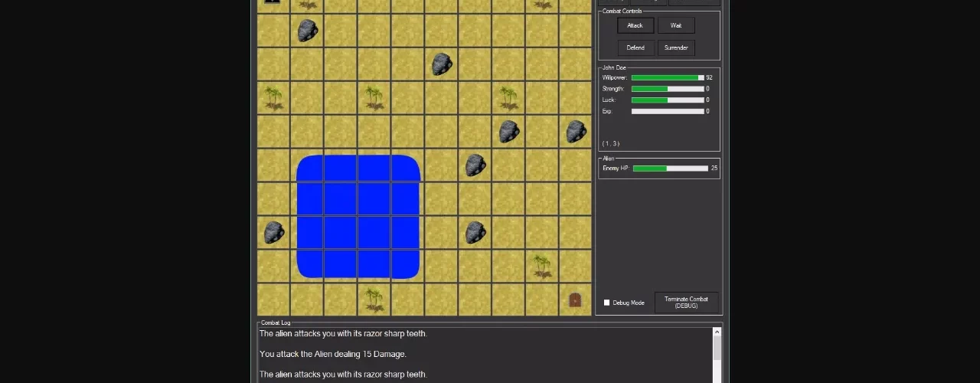Click the Enemy HP bar
Image resolution: width=980 pixels, height=383 pixels.
tap(670, 169)
